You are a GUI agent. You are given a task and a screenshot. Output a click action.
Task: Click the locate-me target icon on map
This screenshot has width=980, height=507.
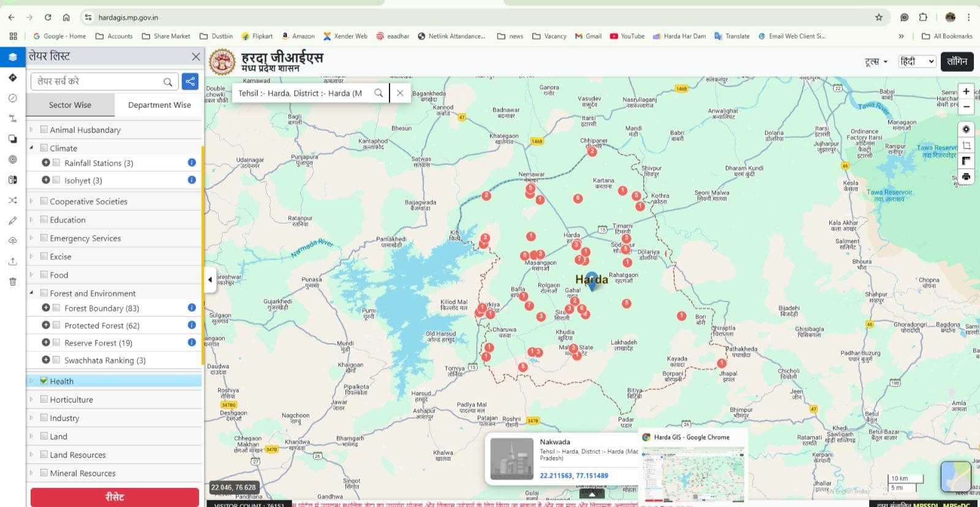(966, 129)
